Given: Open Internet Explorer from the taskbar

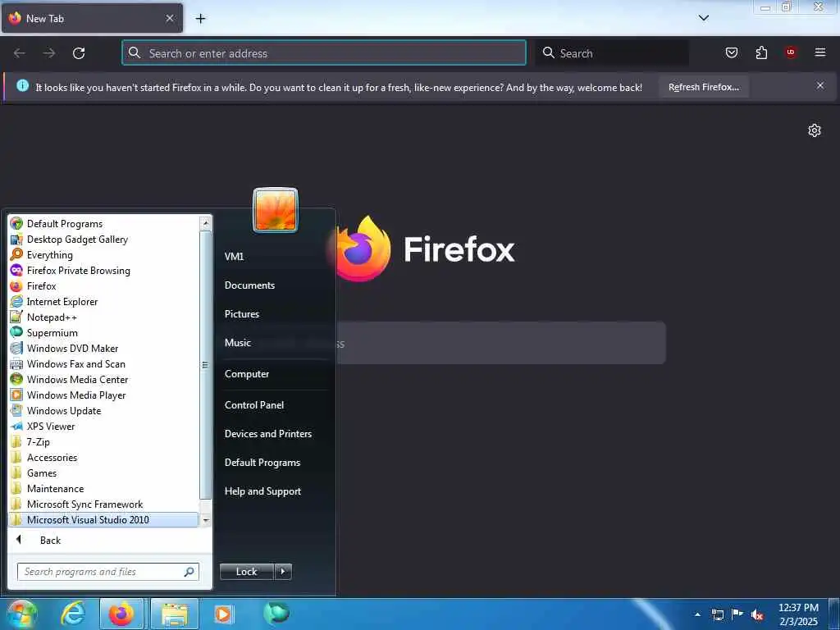Looking at the screenshot, I should point(73,614).
